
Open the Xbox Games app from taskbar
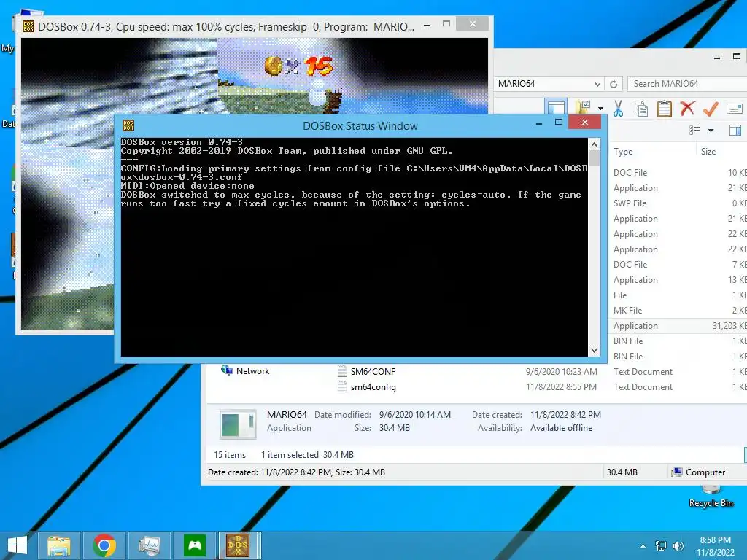coord(195,545)
